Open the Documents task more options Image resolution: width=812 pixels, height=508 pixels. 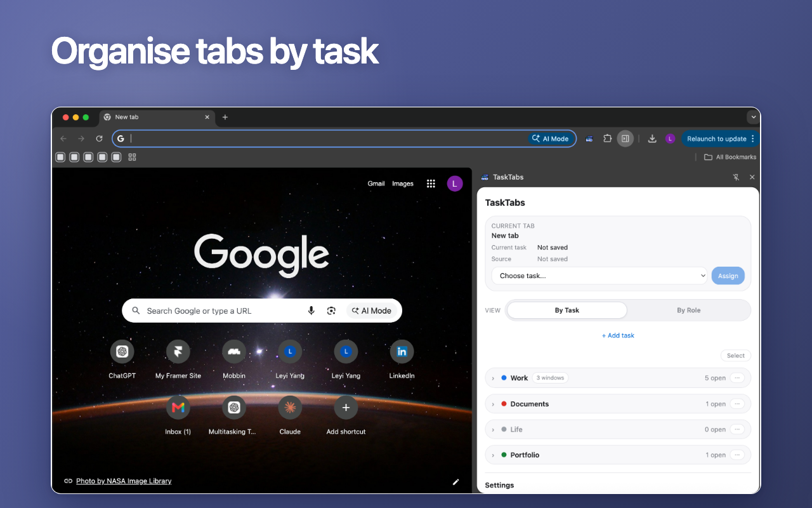(x=737, y=404)
